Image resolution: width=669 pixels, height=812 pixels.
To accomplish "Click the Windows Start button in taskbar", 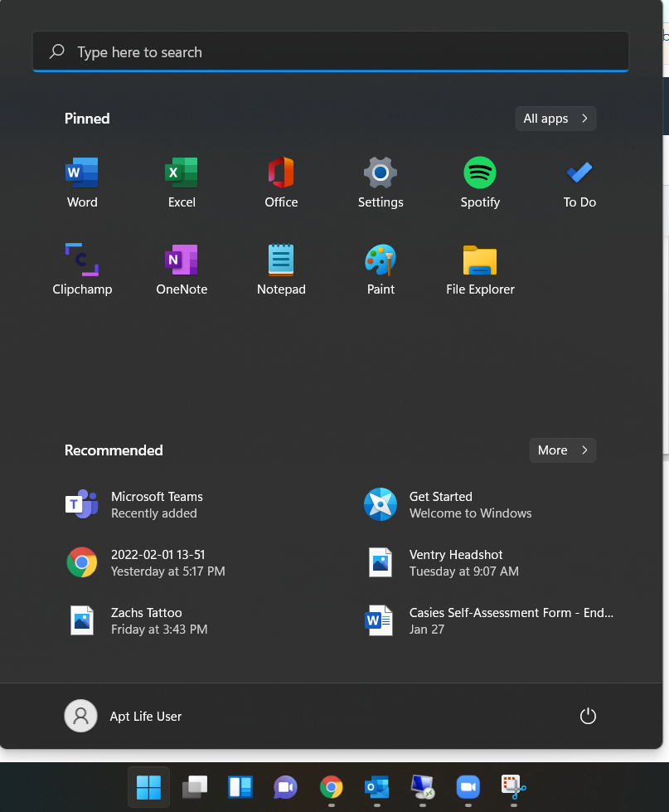I will point(148,787).
